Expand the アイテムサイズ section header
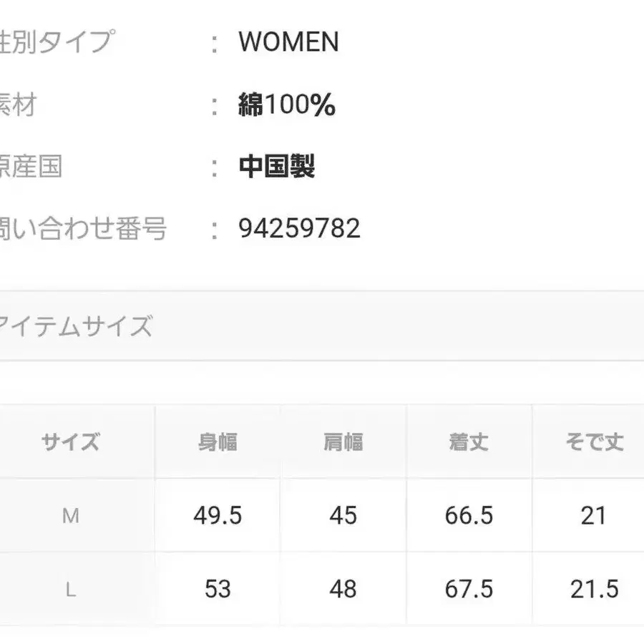 75,326
